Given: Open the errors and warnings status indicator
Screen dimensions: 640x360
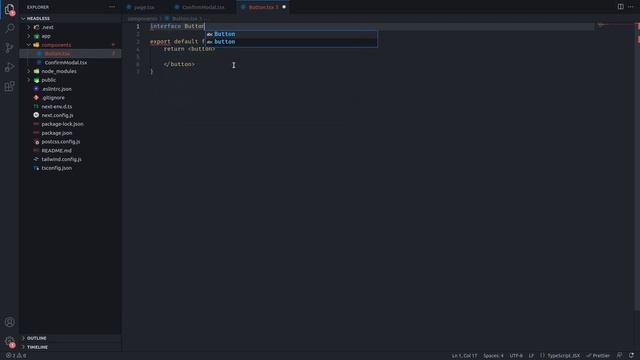Looking at the screenshot, I should point(16,356).
